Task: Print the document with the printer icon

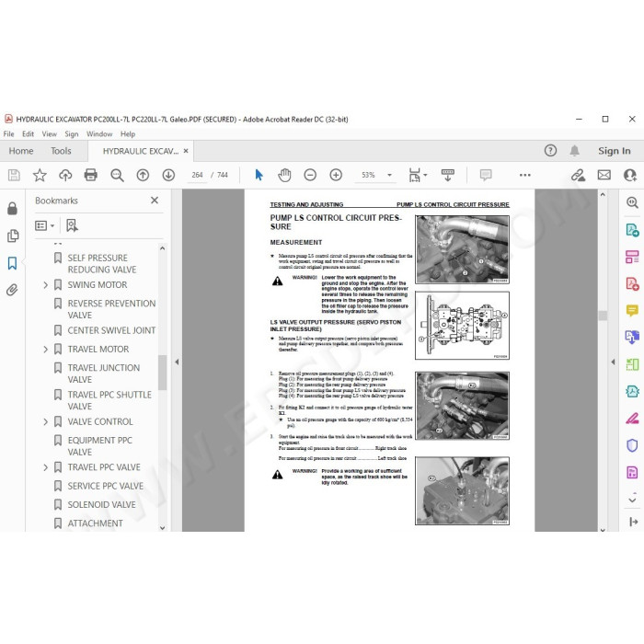Action: [91, 176]
